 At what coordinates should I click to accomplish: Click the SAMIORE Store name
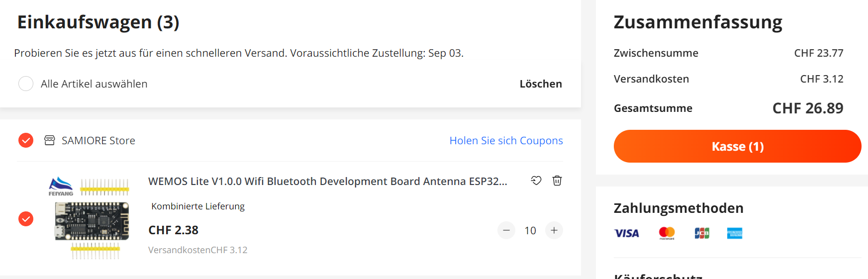(x=98, y=141)
